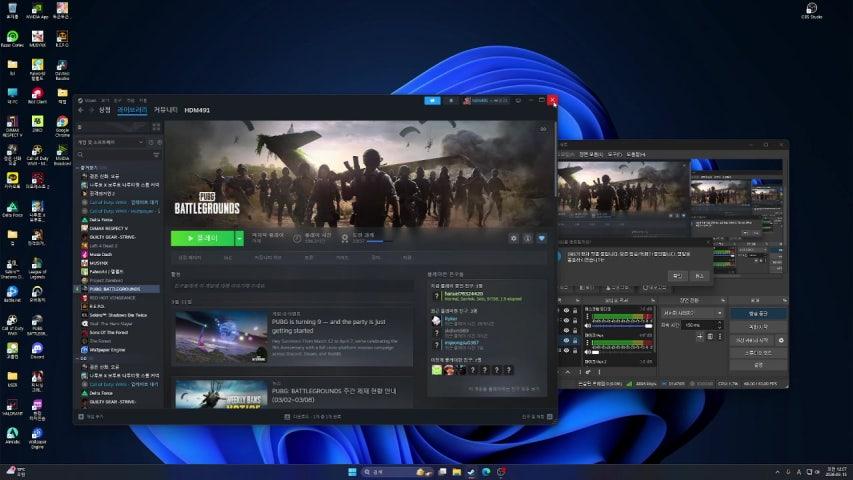Viewport: 853px width, 480px height.
Task: Open the Windows Start button on taskbar
Action: click(x=351, y=471)
